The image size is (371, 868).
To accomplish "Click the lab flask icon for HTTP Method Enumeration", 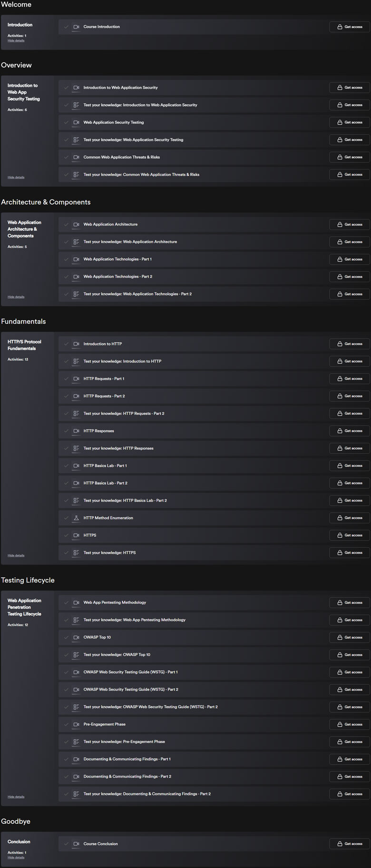I will point(76,518).
